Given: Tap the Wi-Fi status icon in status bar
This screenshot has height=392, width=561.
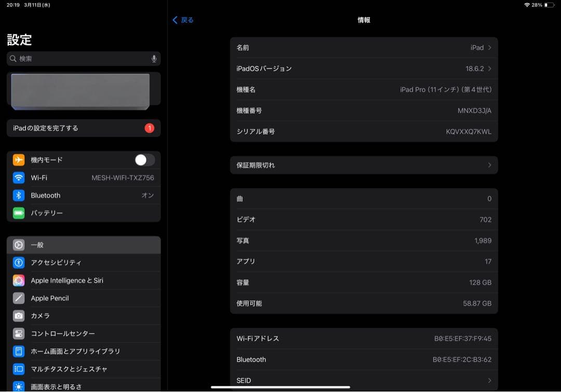Looking at the screenshot, I should coord(527,5).
